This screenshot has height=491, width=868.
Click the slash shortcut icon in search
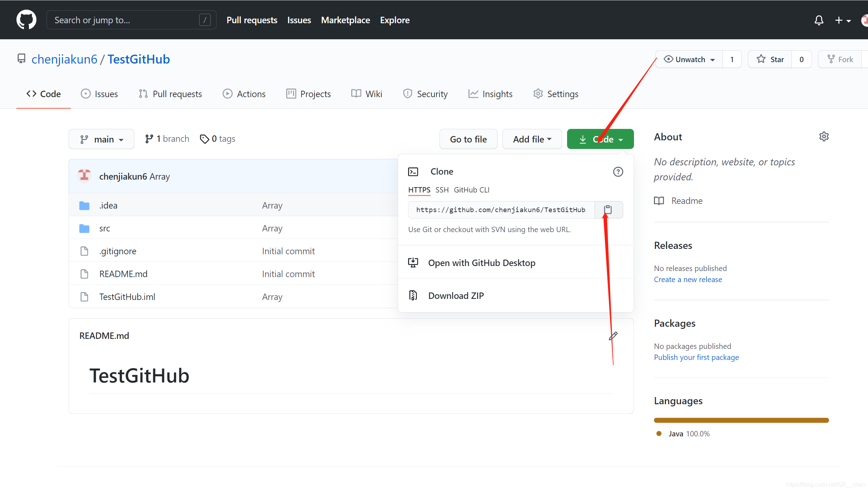pos(205,20)
